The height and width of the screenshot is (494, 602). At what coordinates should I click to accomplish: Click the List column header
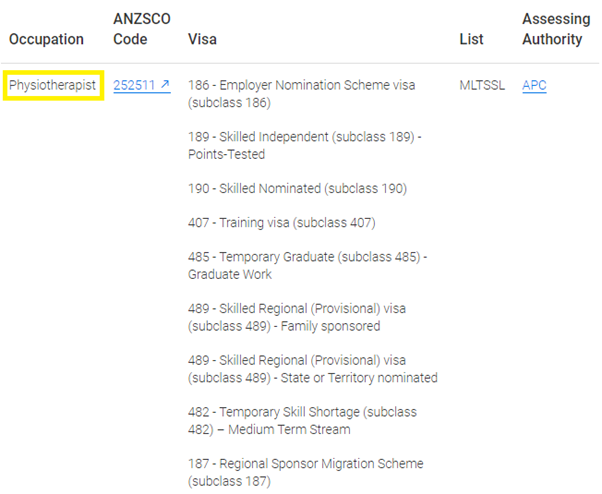coord(471,39)
